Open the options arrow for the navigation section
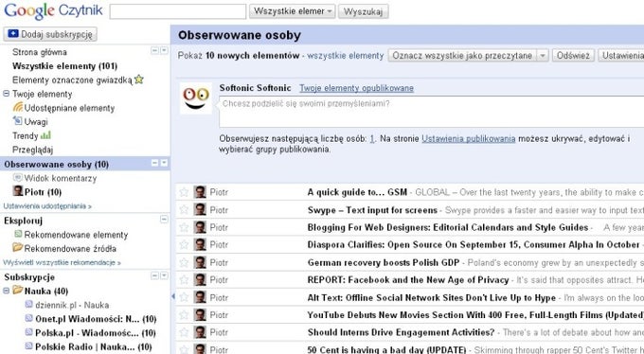 point(164,50)
